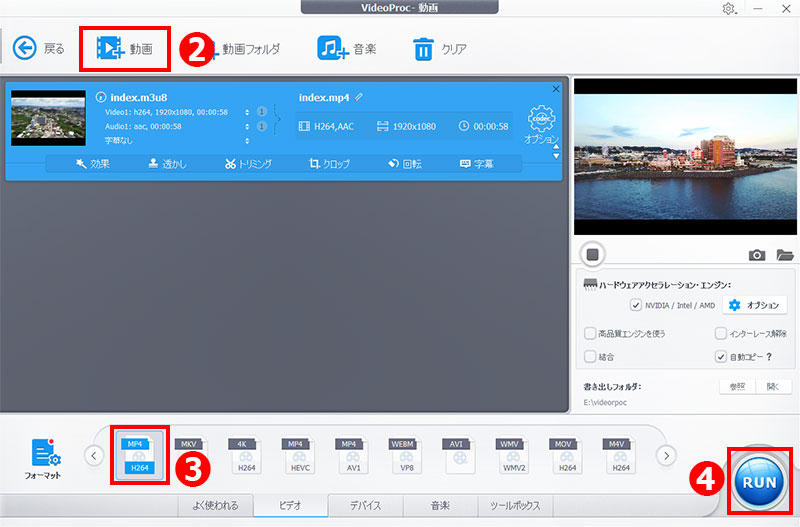The image size is (800, 527).
Task: Select the M4V H264 output format
Action: [619, 456]
